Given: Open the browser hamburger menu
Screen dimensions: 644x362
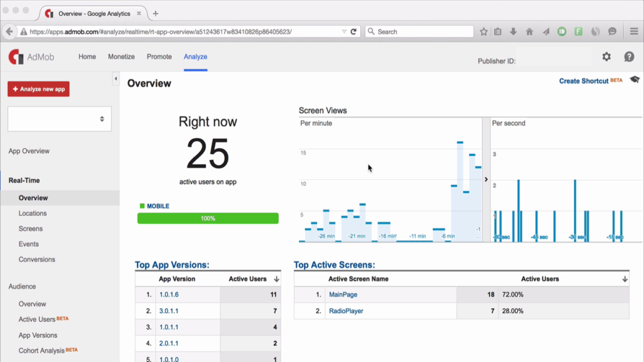Looking at the screenshot, I should (634, 32).
